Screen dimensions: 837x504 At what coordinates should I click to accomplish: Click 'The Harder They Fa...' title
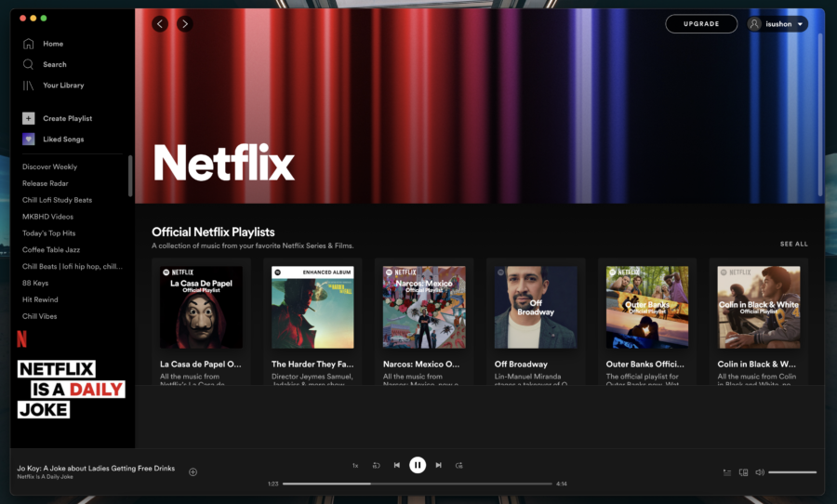pyautogui.click(x=312, y=365)
